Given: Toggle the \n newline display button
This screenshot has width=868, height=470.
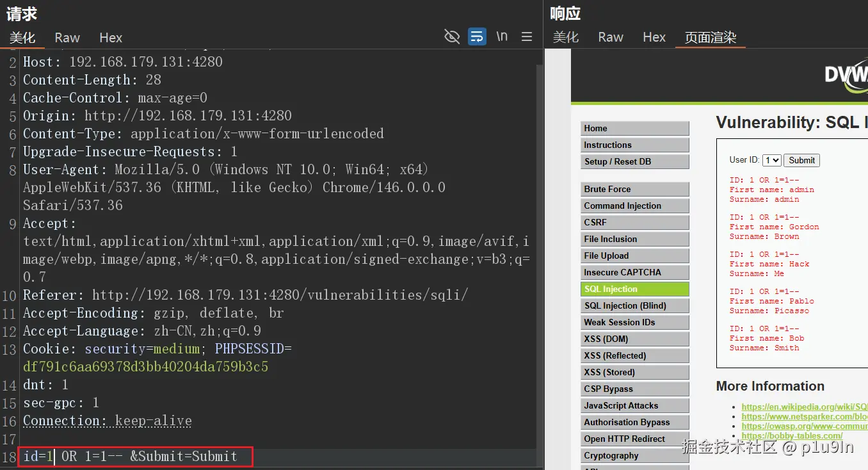Looking at the screenshot, I should (502, 36).
